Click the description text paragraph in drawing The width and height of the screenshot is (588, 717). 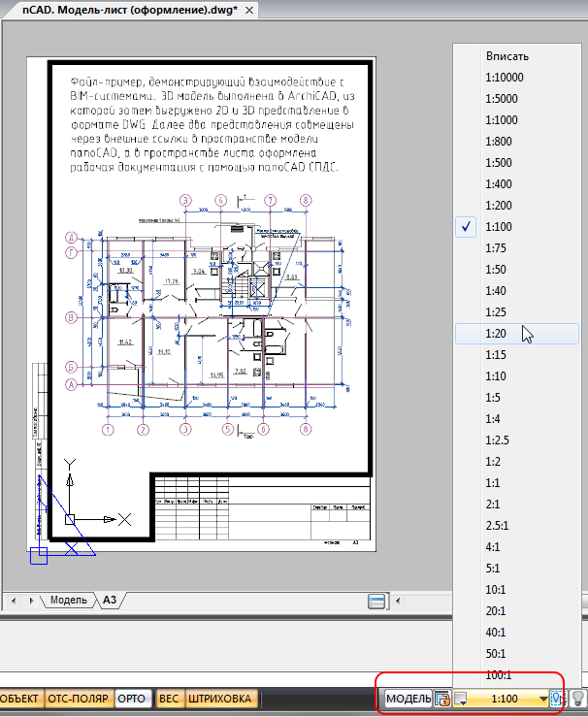tap(212, 124)
